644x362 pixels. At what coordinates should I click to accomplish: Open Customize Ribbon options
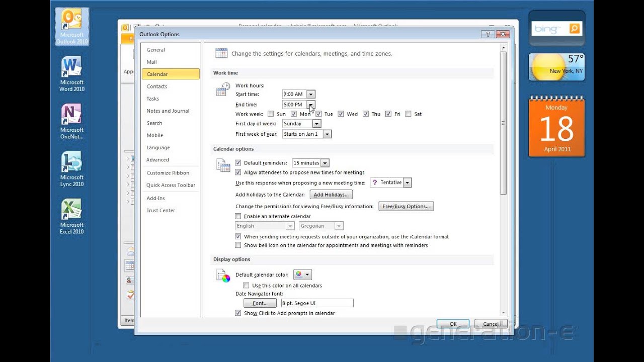[170, 173]
